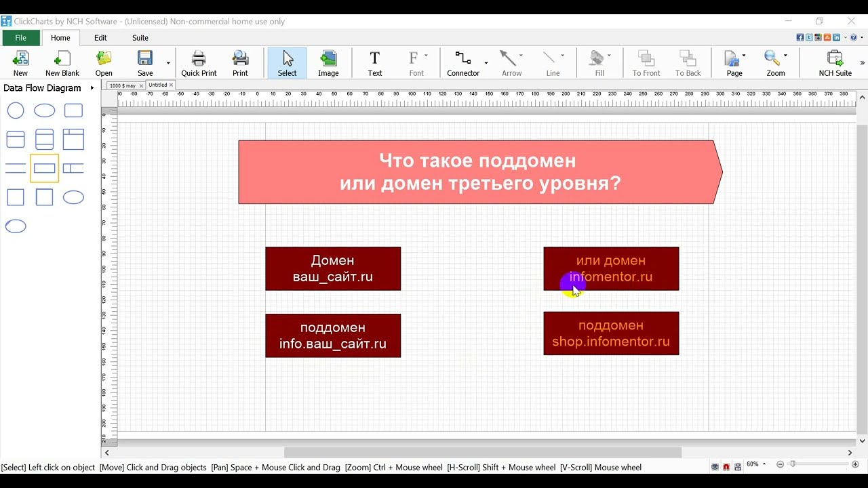The image size is (868, 488).
Task: Select the pink title banner shape
Action: click(480, 172)
